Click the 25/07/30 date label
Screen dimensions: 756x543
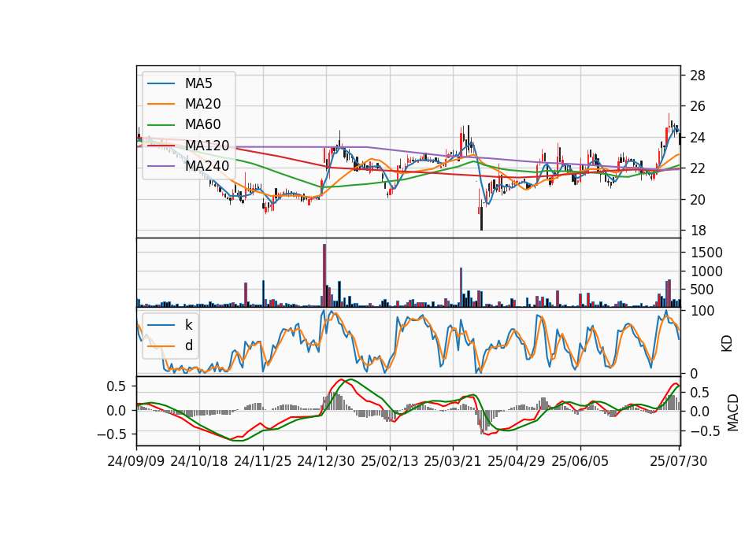click(x=679, y=461)
